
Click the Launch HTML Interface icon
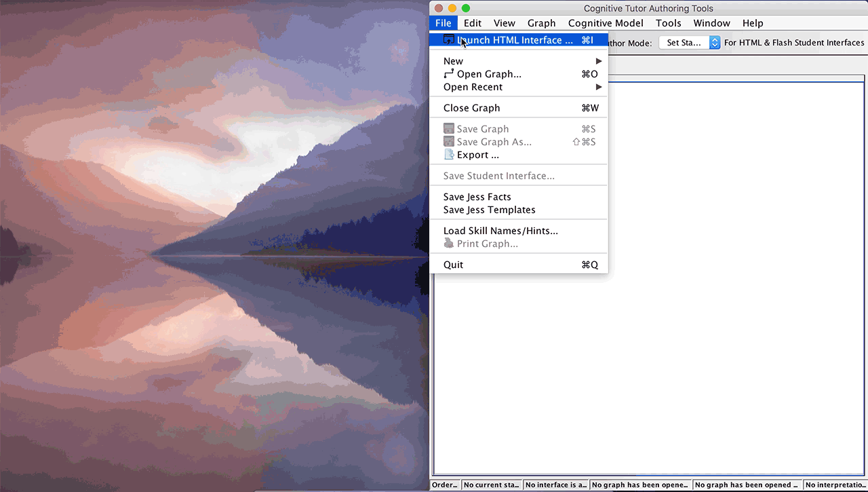448,40
